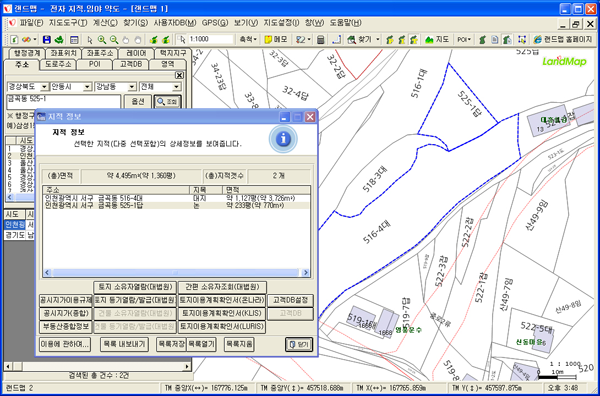
Task: Click the green map icon next to save
Action: tap(59, 39)
